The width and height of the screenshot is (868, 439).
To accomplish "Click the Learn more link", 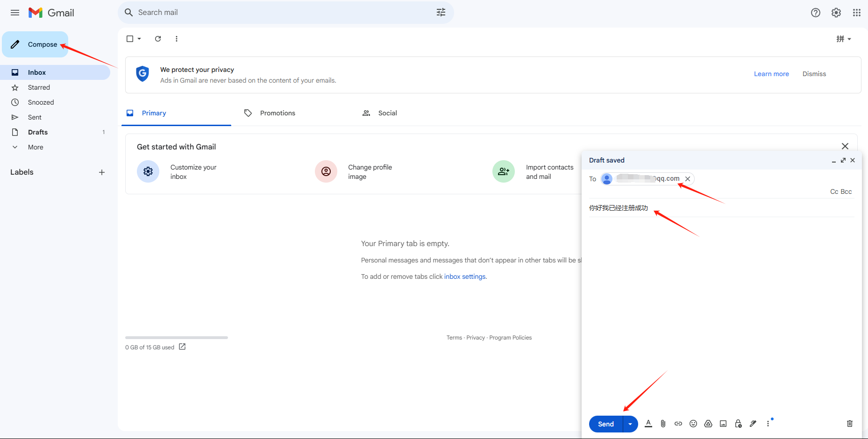I will 771,74.
